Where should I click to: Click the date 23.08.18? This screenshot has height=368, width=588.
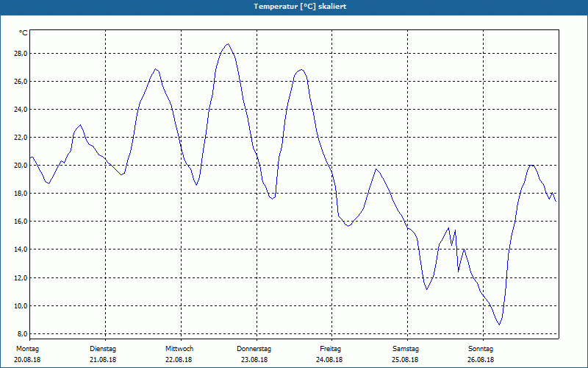point(254,360)
